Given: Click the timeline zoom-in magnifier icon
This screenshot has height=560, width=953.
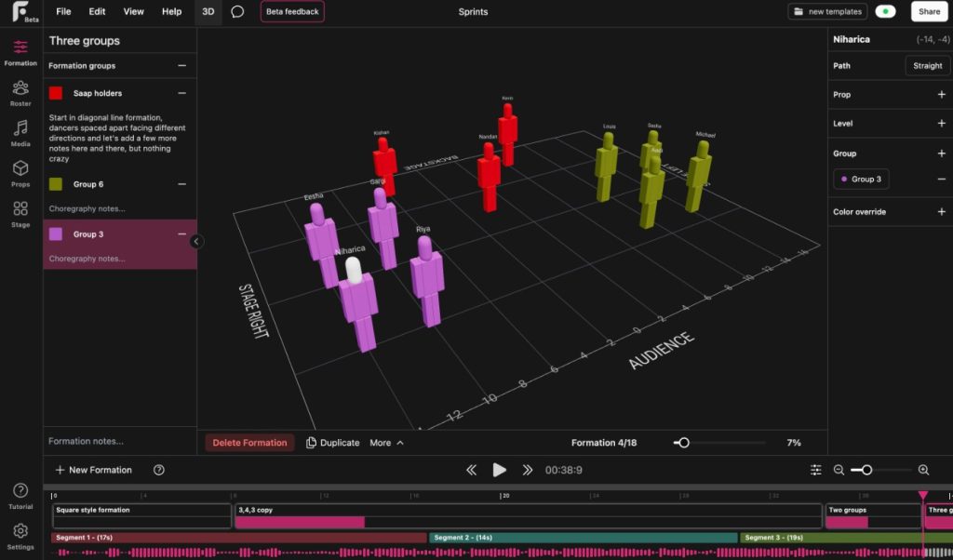Looking at the screenshot, I should pyautogui.click(x=922, y=471).
